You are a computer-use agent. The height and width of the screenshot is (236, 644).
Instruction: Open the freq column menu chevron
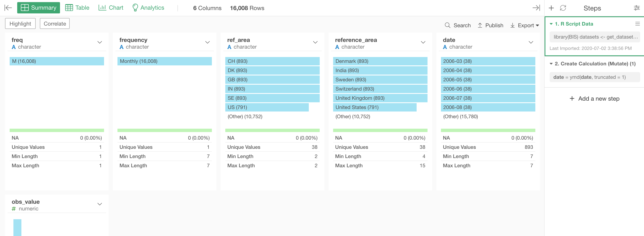coord(100,42)
